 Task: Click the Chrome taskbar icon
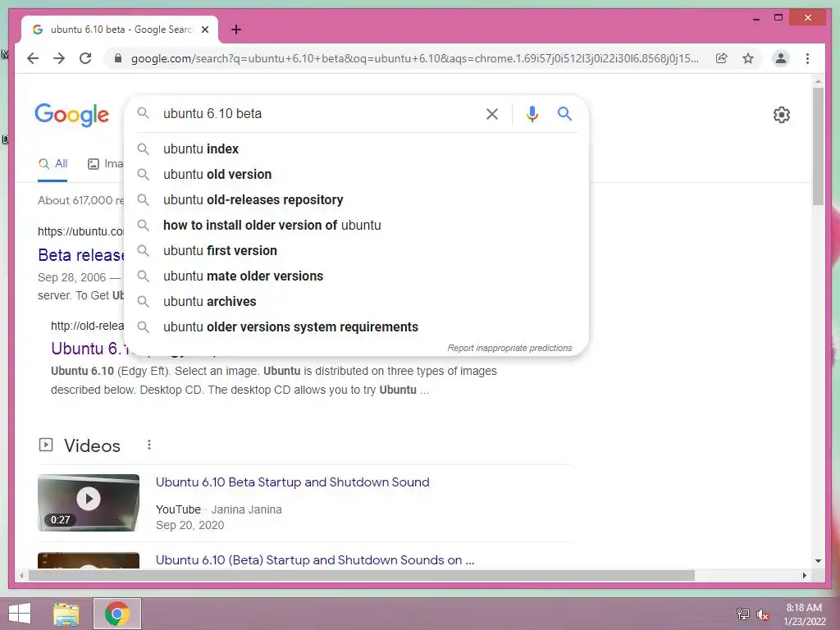pyautogui.click(x=117, y=614)
